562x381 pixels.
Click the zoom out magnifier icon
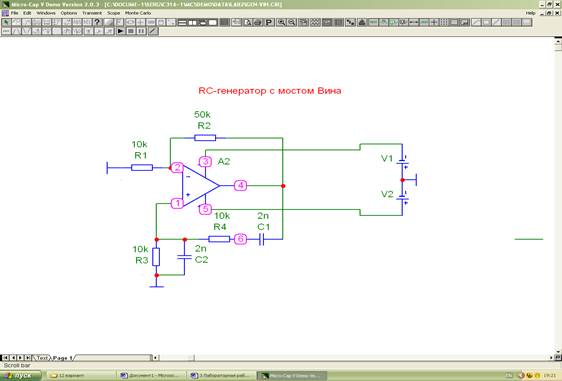[292, 22]
